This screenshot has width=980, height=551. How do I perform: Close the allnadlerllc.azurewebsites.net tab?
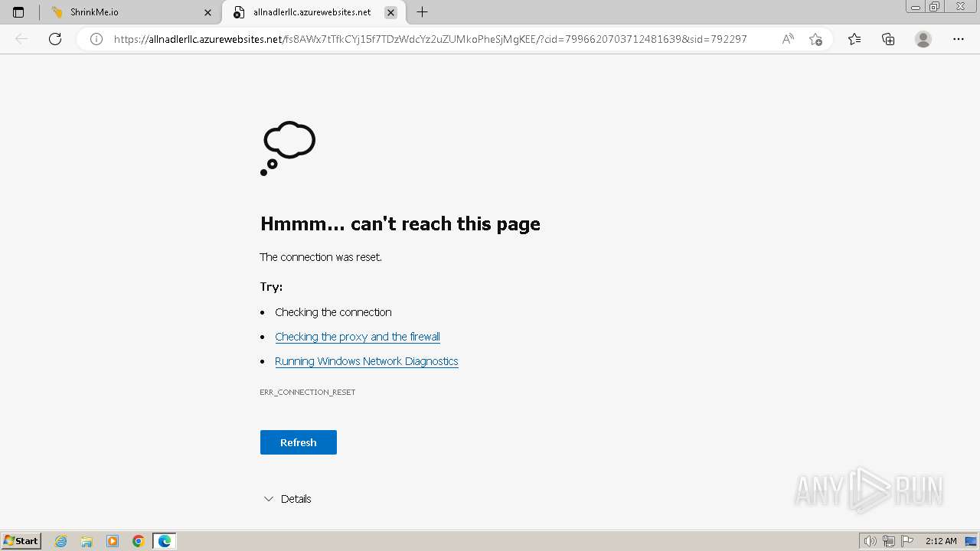tap(390, 12)
